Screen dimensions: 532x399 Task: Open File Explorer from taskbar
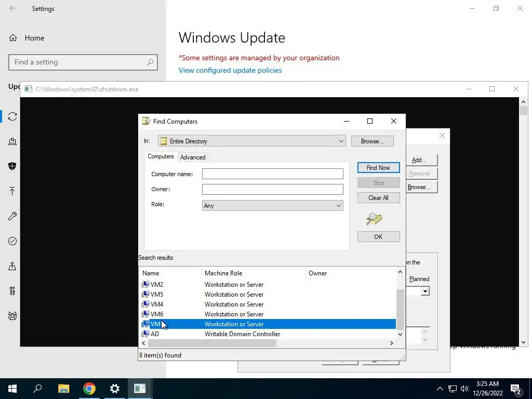[63, 389]
